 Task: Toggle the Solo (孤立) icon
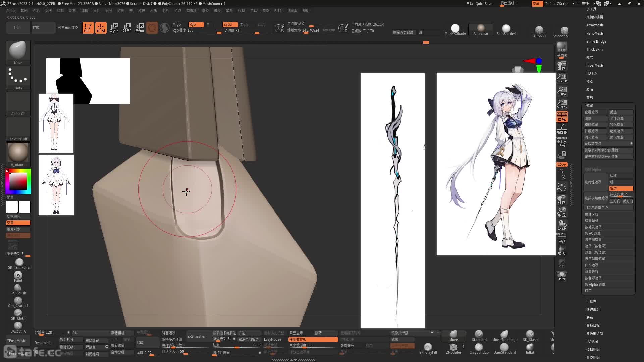coord(561,276)
